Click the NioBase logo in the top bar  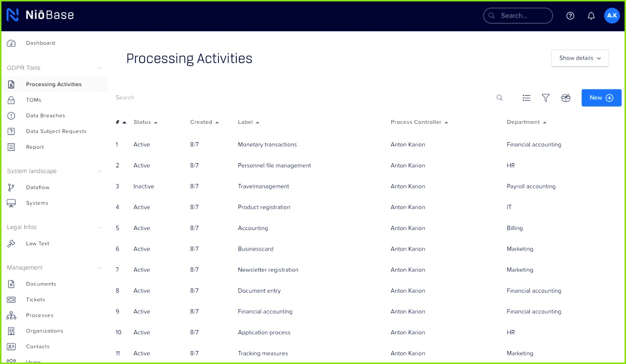[42, 15]
